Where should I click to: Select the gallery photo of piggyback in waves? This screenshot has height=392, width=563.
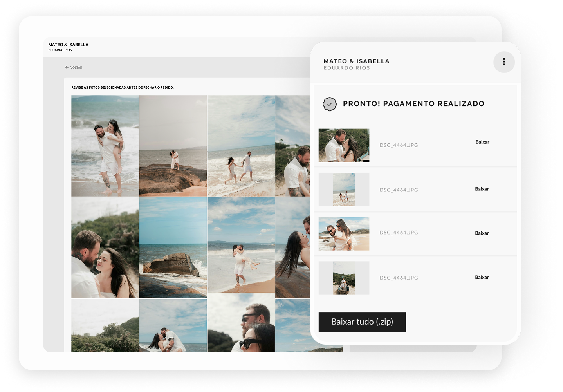click(x=105, y=146)
